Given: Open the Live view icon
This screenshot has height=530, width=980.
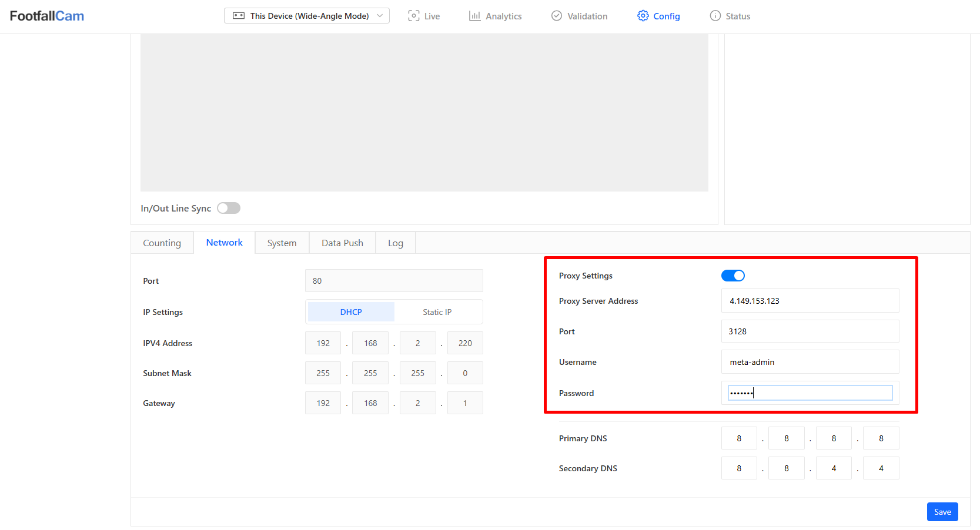Looking at the screenshot, I should click(414, 16).
